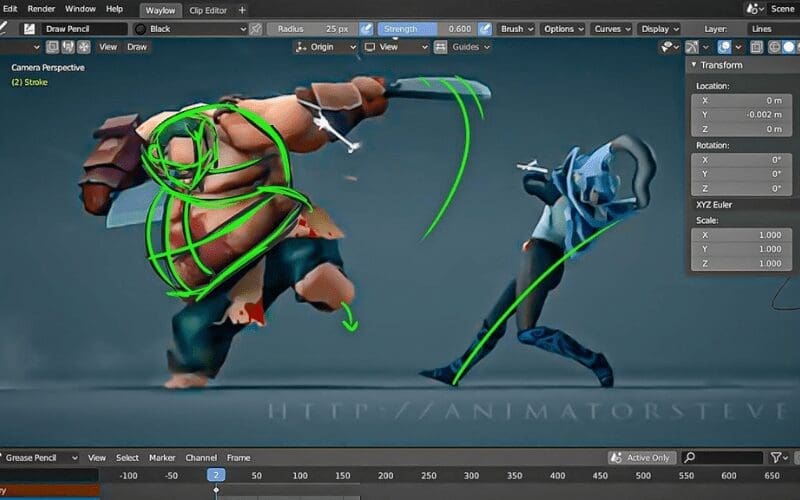Click the Strength 0.600 slider

point(428,29)
